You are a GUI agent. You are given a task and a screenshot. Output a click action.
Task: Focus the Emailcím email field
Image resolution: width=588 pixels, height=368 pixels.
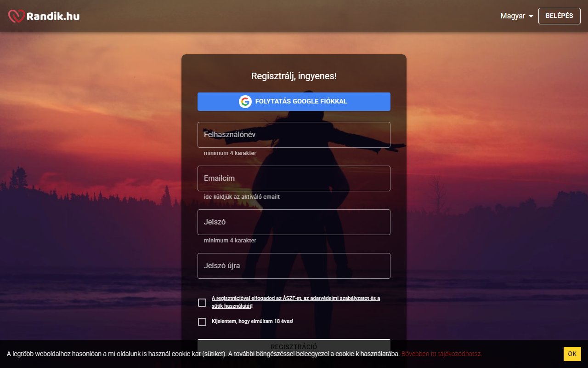(x=294, y=178)
